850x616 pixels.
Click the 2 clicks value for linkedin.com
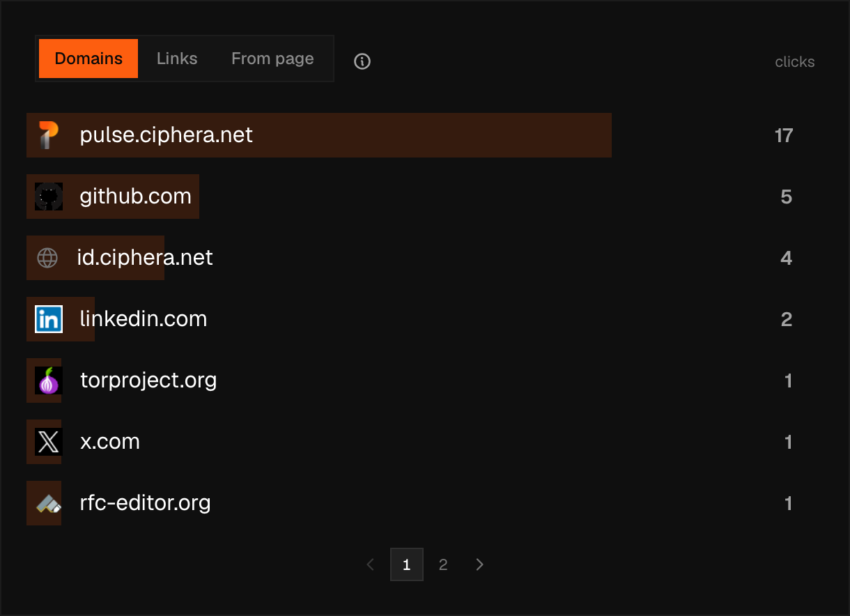tap(787, 319)
